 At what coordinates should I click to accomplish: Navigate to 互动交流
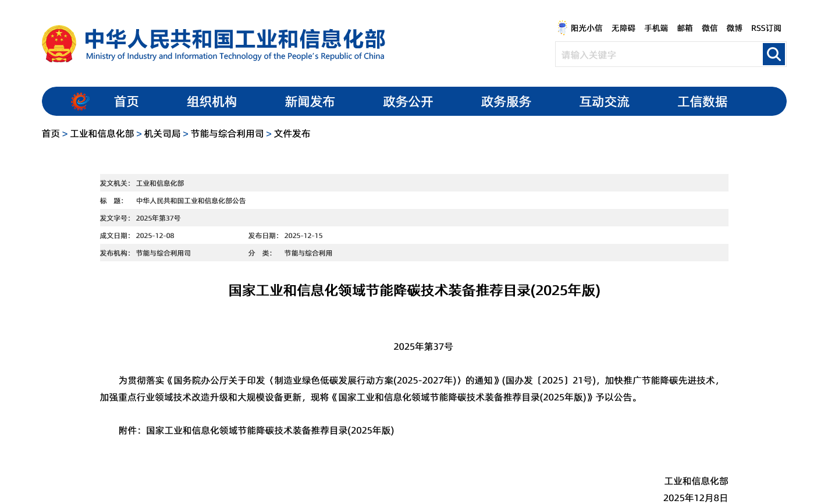click(604, 101)
